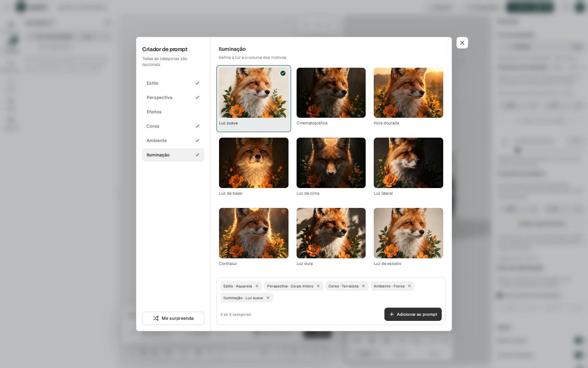Select the Luz de baixo thumbnail
The image size is (588, 368).
pos(254,163)
